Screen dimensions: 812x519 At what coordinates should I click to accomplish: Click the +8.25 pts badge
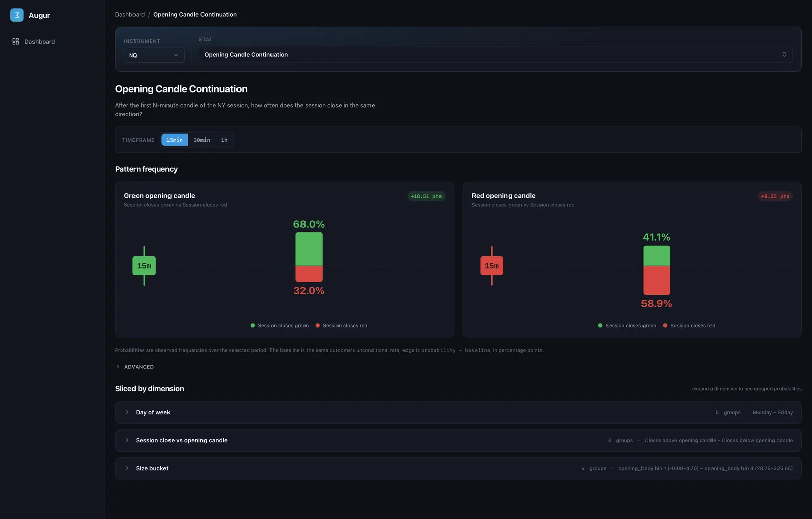775,196
